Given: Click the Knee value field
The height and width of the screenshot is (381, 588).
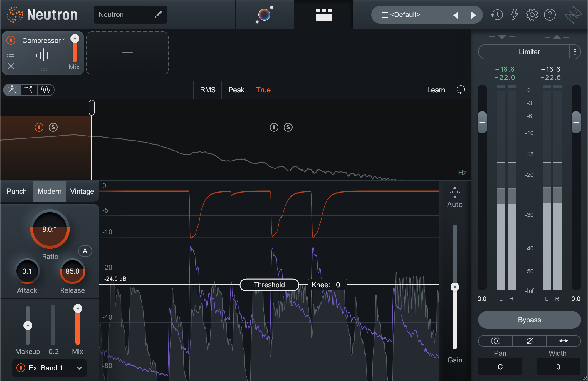Looking at the screenshot, I should pyautogui.click(x=327, y=285).
